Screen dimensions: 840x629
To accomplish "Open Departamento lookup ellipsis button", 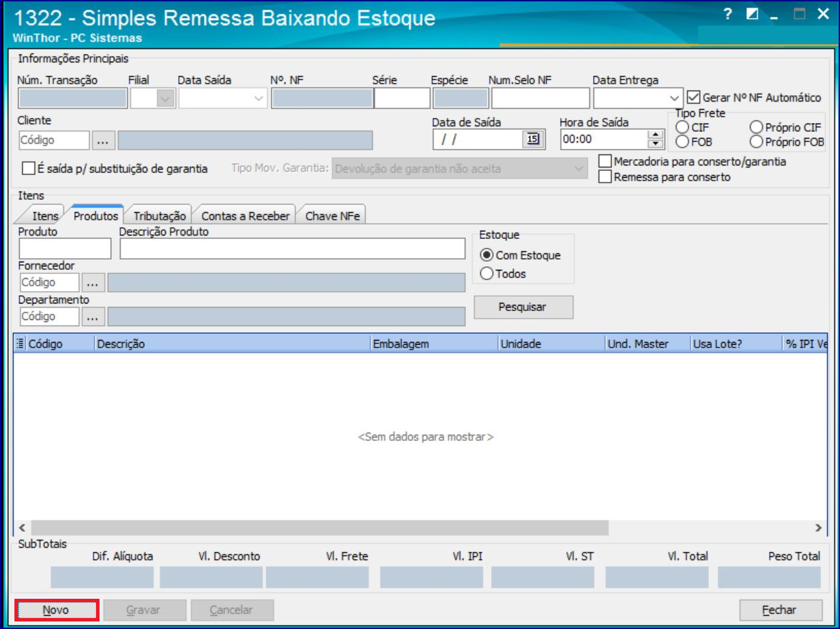I will click(x=93, y=317).
